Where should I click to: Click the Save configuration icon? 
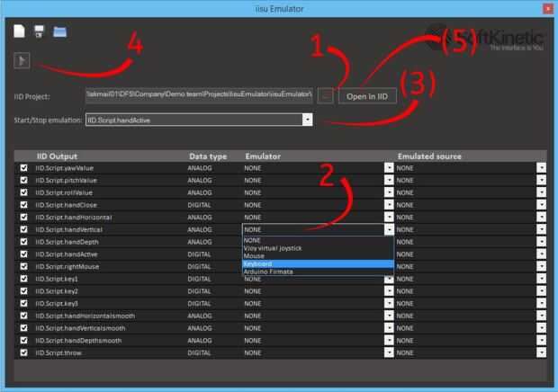(39, 31)
